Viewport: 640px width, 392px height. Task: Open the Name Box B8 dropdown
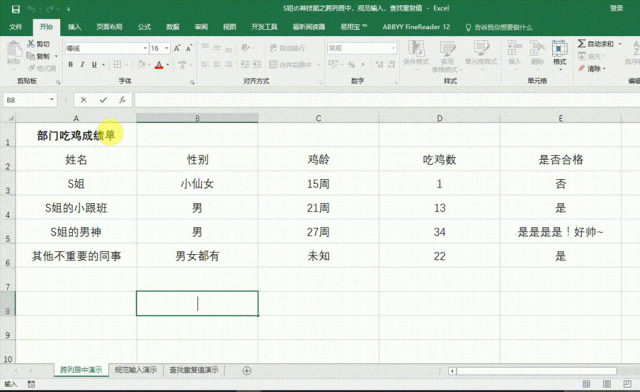(52, 100)
